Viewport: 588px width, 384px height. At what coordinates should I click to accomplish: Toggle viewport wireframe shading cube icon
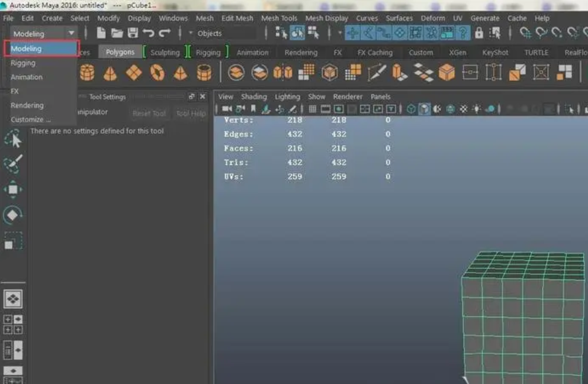pyautogui.click(x=411, y=109)
